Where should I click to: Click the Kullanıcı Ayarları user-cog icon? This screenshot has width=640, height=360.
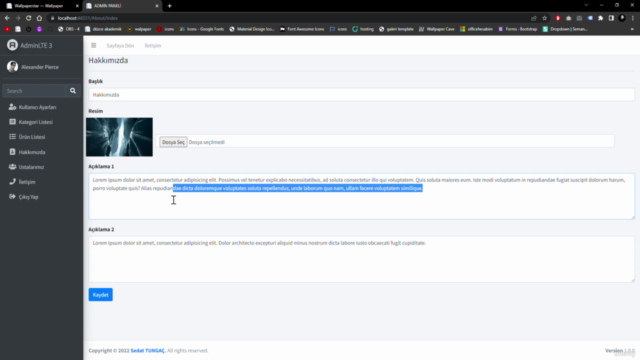(12, 107)
